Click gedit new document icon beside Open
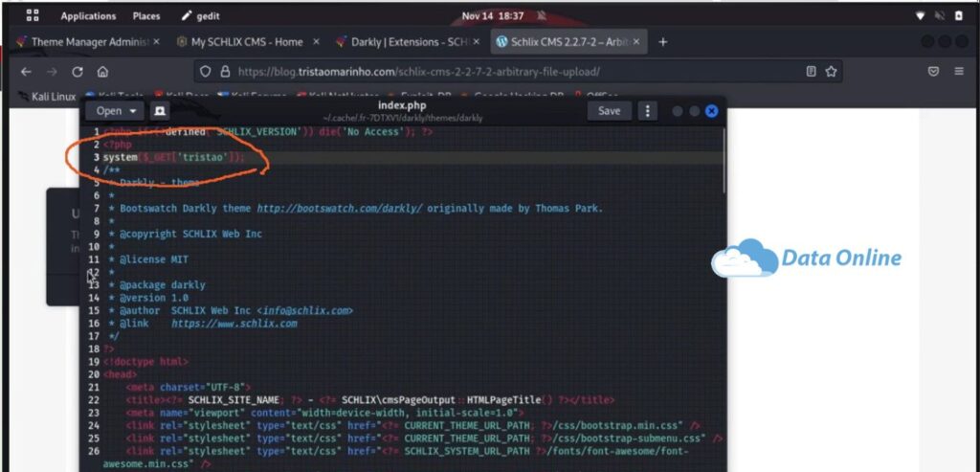Image resolution: width=980 pixels, height=472 pixels. coord(160,111)
